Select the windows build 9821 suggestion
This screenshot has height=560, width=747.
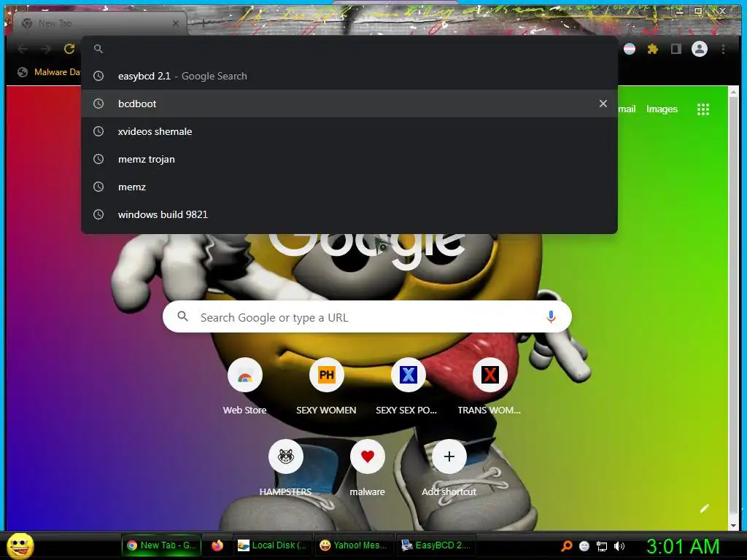(349, 214)
